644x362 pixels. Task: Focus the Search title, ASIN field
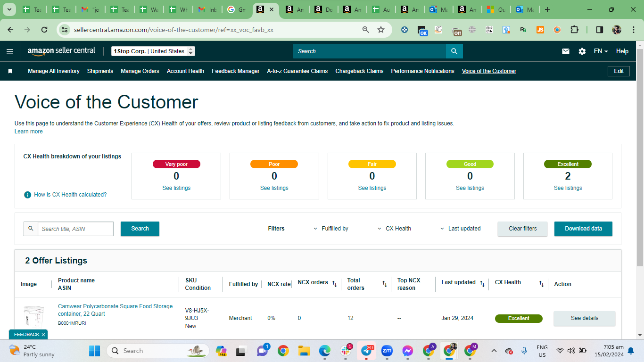click(75, 229)
